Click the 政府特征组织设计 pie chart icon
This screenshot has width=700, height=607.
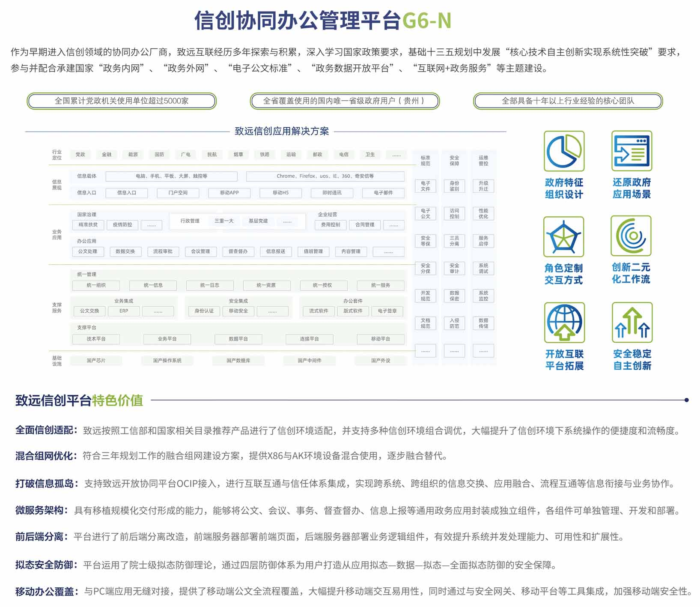click(x=564, y=151)
